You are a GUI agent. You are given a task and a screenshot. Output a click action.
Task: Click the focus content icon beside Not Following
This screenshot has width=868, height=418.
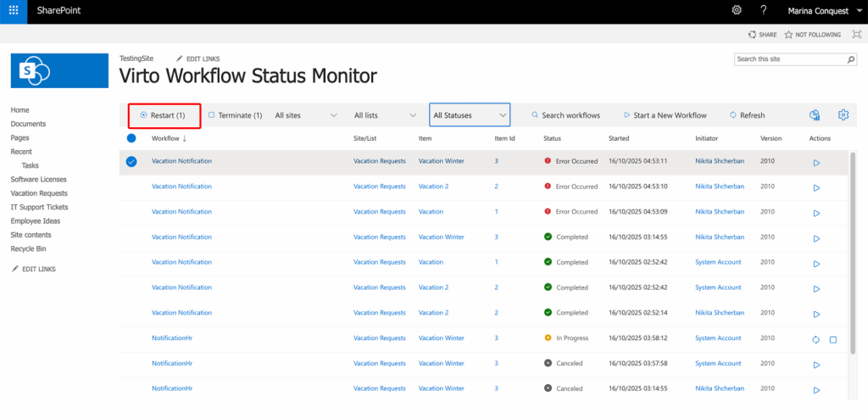(x=856, y=34)
